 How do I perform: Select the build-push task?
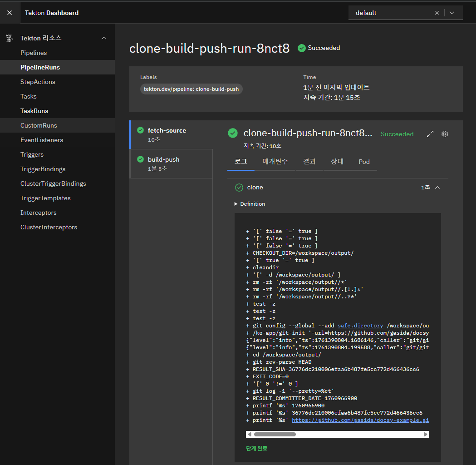[x=172, y=164]
